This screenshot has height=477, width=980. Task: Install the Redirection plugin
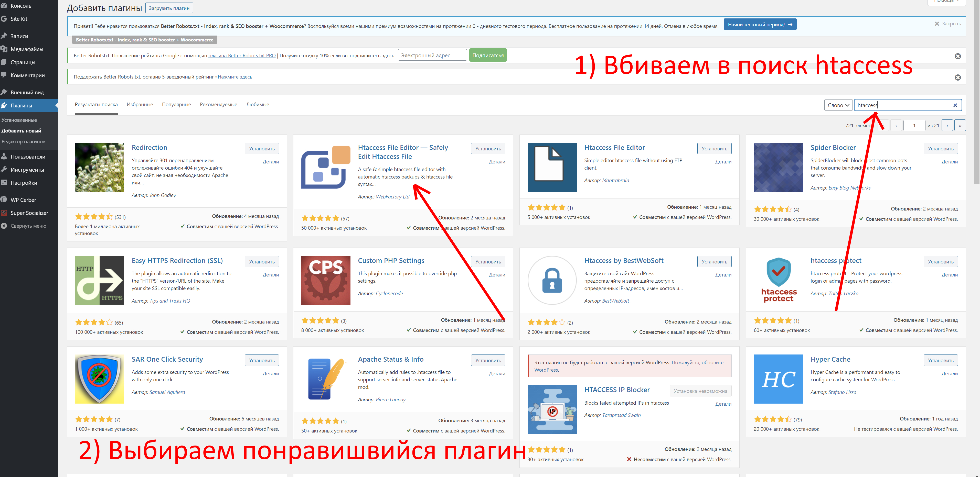click(x=261, y=149)
